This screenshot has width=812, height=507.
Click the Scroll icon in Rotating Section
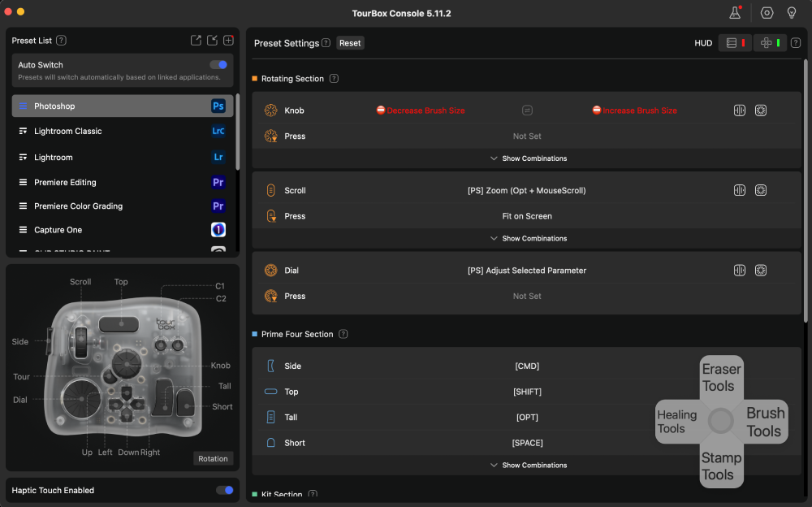pos(271,190)
